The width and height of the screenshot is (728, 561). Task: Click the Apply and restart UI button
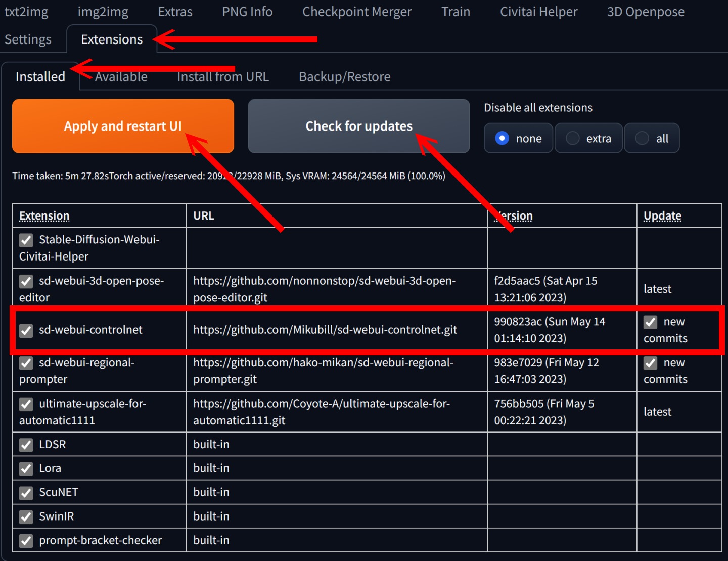123,126
